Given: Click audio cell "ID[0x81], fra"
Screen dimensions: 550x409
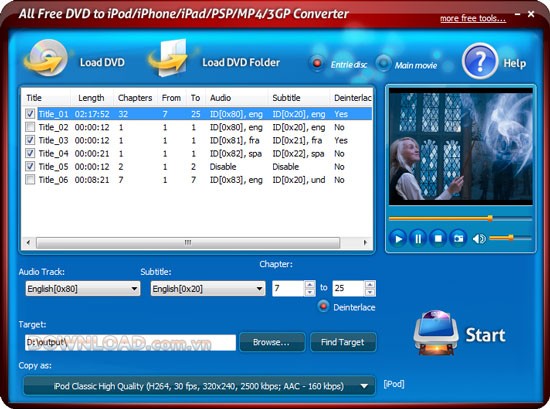Looking at the screenshot, I should tap(234, 140).
